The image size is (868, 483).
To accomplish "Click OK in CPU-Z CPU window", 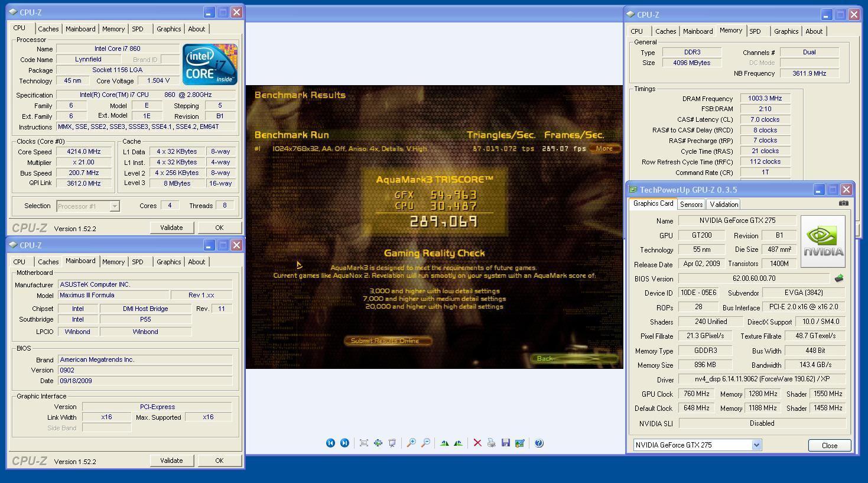I will tap(219, 228).
